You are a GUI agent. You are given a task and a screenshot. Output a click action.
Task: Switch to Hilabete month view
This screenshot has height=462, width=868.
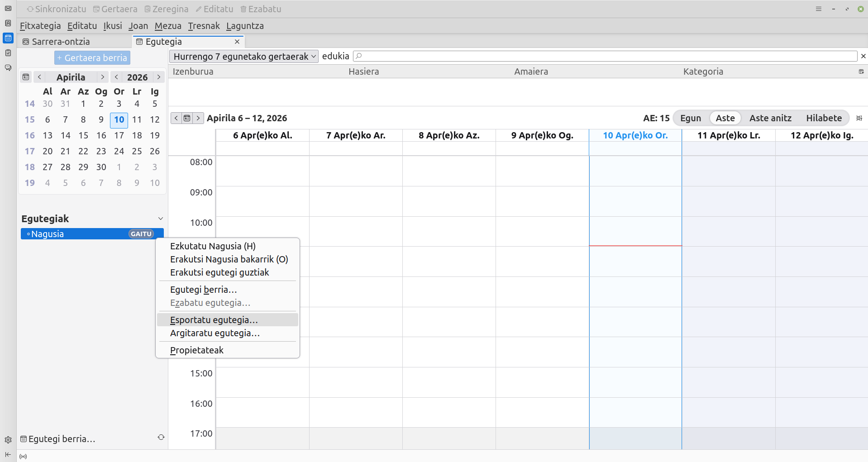pyautogui.click(x=824, y=118)
